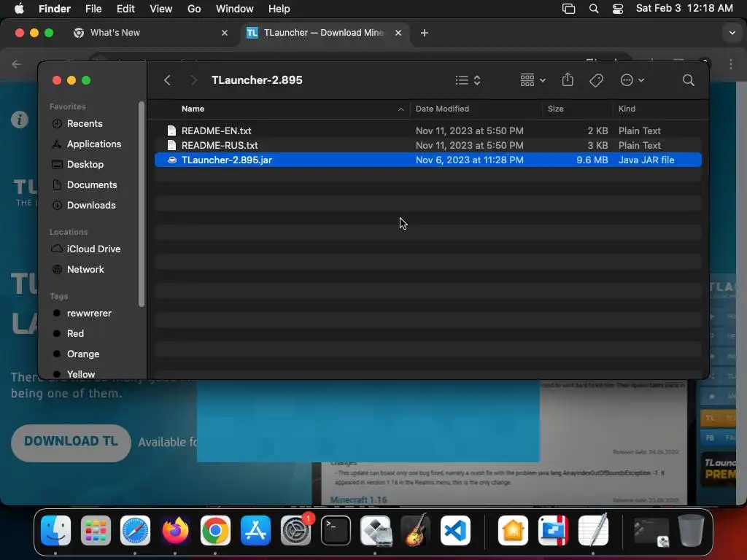Open the Window menu
Screen dimensions: 747x560
coord(234,9)
